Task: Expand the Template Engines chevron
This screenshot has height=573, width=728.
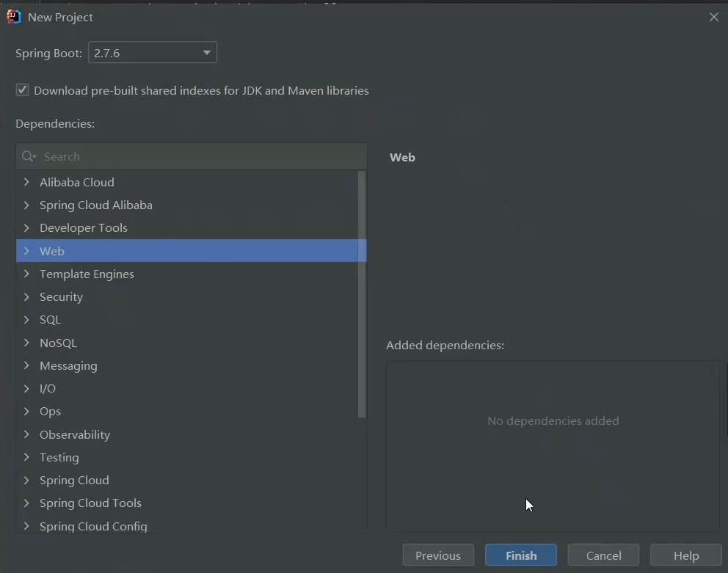Action: (x=26, y=274)
